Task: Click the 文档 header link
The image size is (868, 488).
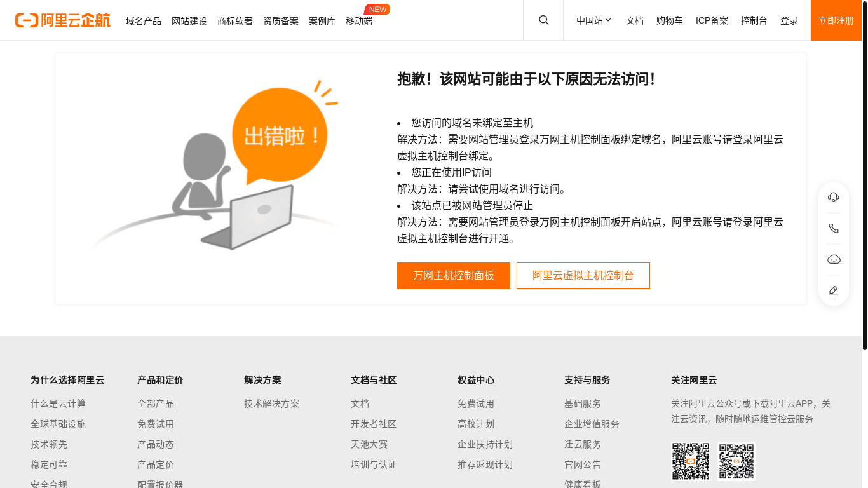Action: tap(635, 20)
